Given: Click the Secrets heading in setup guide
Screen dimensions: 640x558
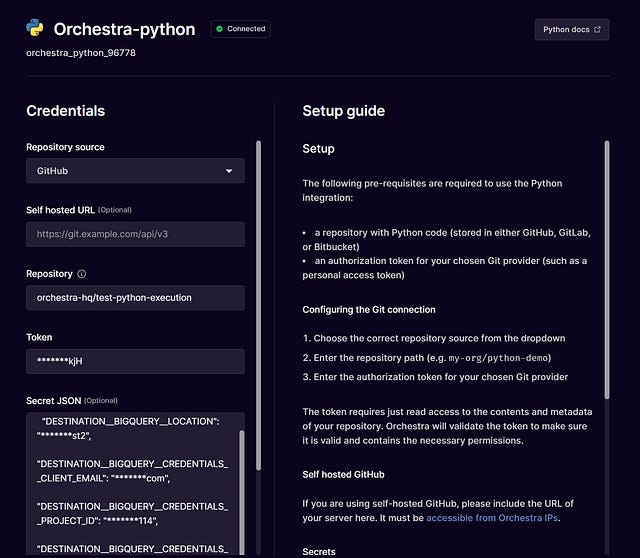Looking at the screenshot, I should pos(319,552).
